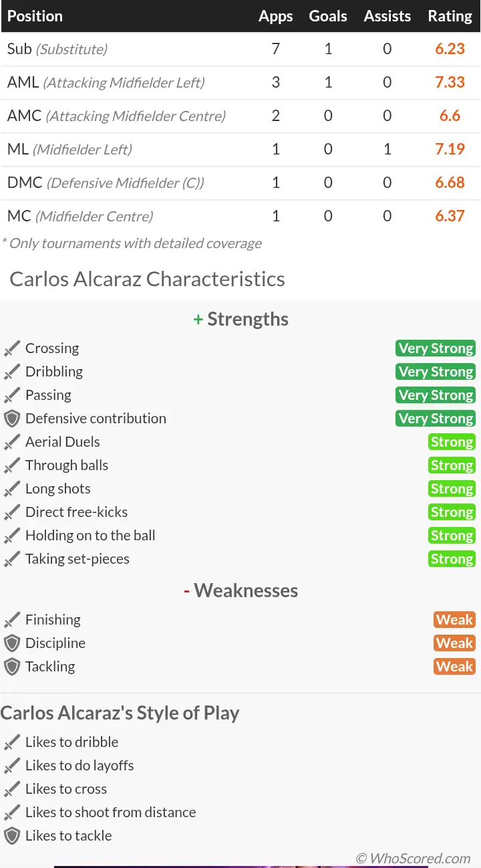Click the shield icon beside Likes to tackle
This screenshot has width=481, height=868.
(x=12, y=836)
